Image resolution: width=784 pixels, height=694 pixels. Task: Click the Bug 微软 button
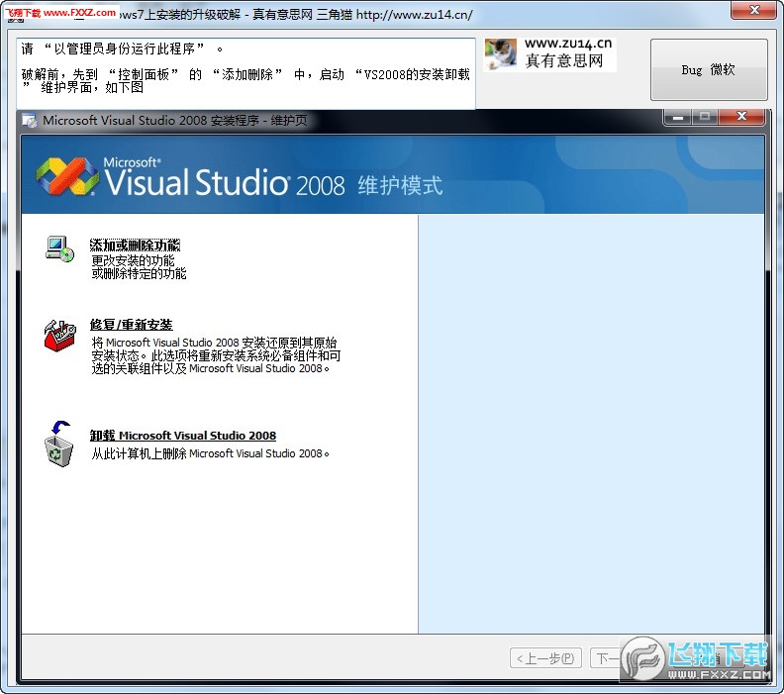click(x=709, y=69)
